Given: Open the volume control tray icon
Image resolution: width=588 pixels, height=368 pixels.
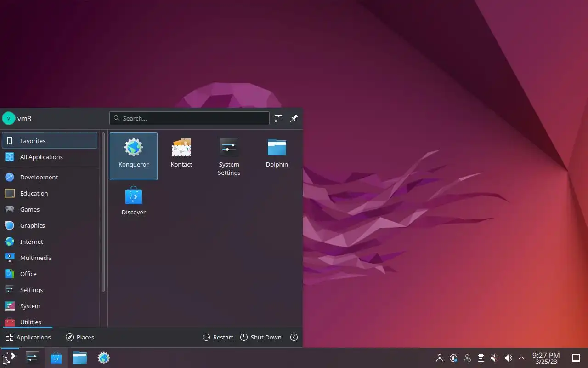Looking at the screenshot, I should pos(508,358).
